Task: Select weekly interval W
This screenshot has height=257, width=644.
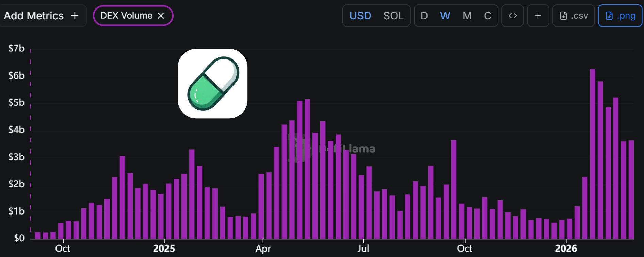Action: (x=445, y=16)
